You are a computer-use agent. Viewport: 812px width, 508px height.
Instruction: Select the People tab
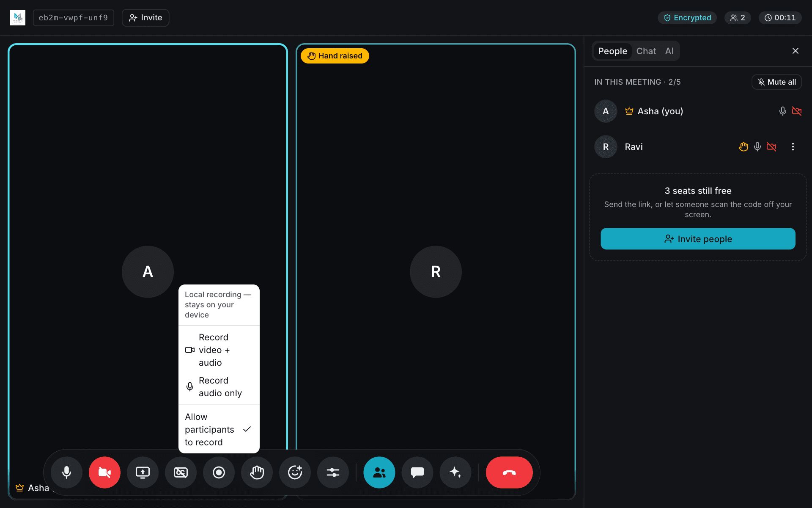(x=612, y=51)
